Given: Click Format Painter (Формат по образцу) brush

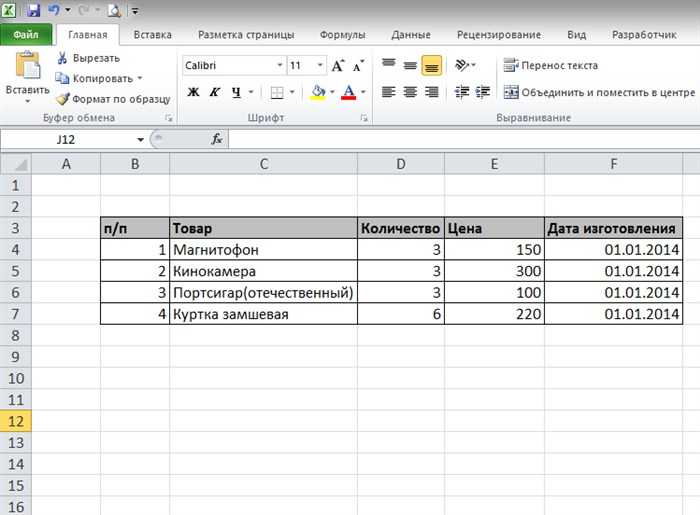Looking at the screenshot, I should (63, 99).
